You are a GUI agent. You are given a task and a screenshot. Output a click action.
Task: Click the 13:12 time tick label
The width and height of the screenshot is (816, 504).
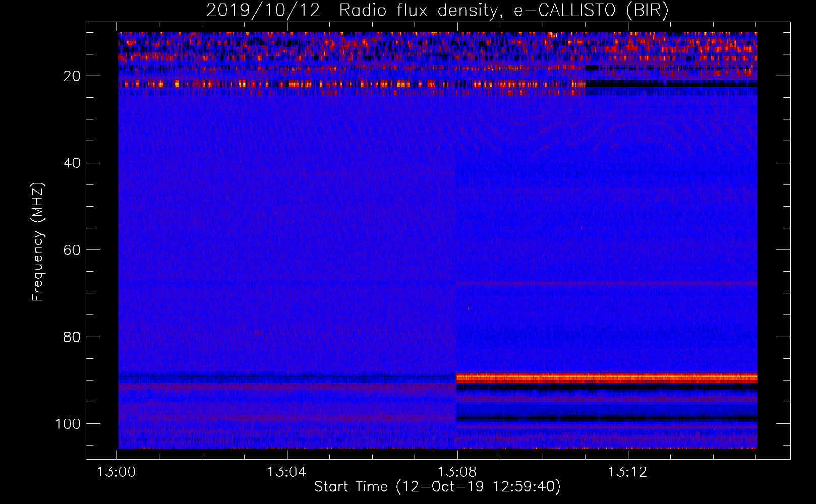tap(627, 472)
